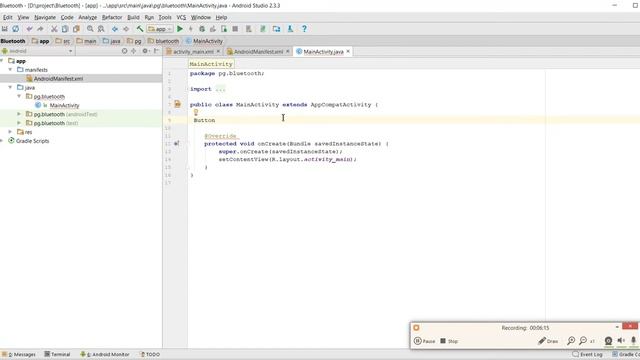
Task: Expand the res folder
Action: (10, 132)
